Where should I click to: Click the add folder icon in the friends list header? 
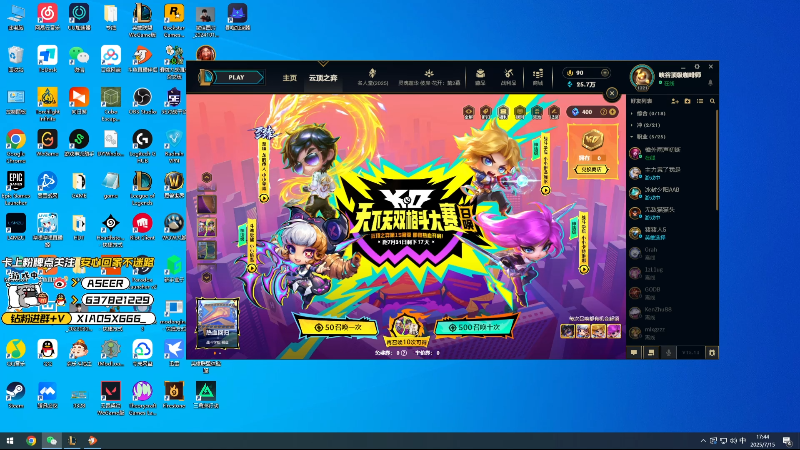pyautogui.click(x=687, y=101)
